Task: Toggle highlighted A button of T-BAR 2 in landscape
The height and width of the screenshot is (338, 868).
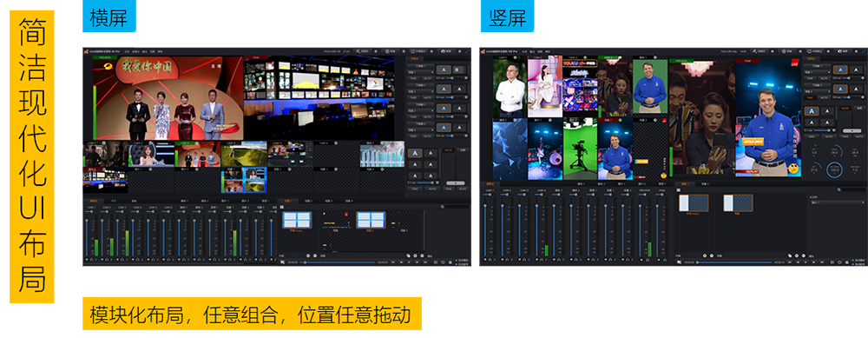Action: [444, 89]
